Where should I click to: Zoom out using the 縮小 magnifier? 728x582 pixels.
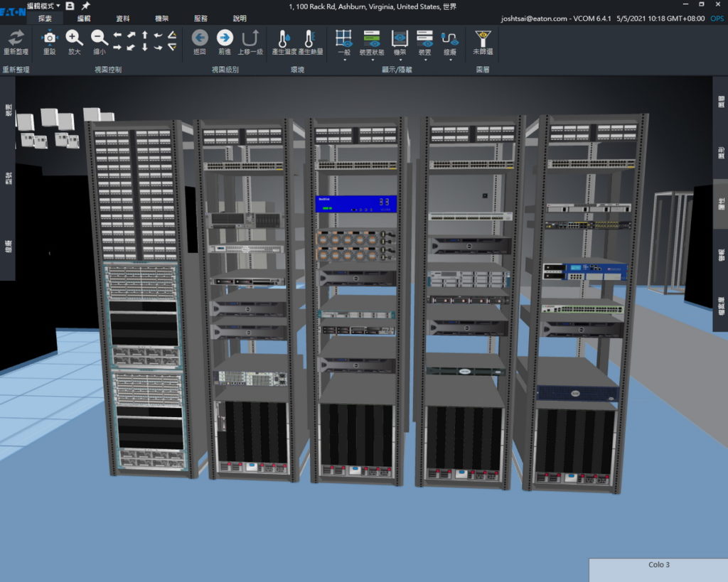click(x=100, y=38)
